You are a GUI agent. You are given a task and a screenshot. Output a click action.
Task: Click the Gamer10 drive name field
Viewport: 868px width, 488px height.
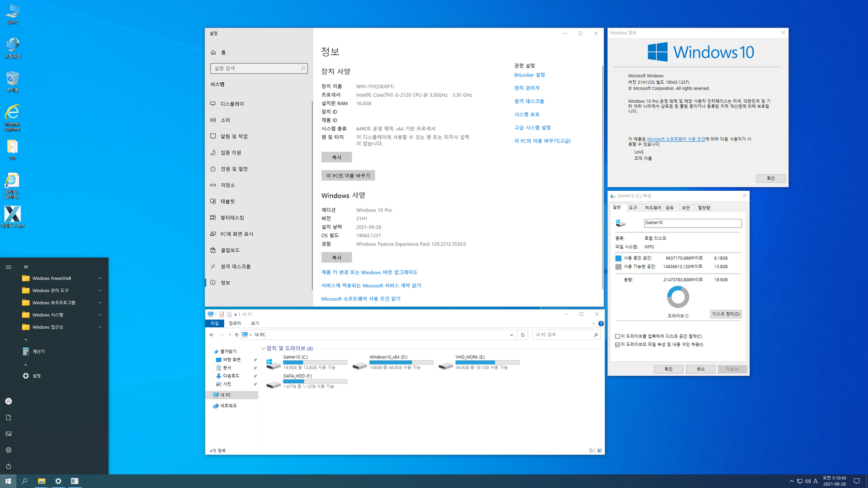[693, 223]
